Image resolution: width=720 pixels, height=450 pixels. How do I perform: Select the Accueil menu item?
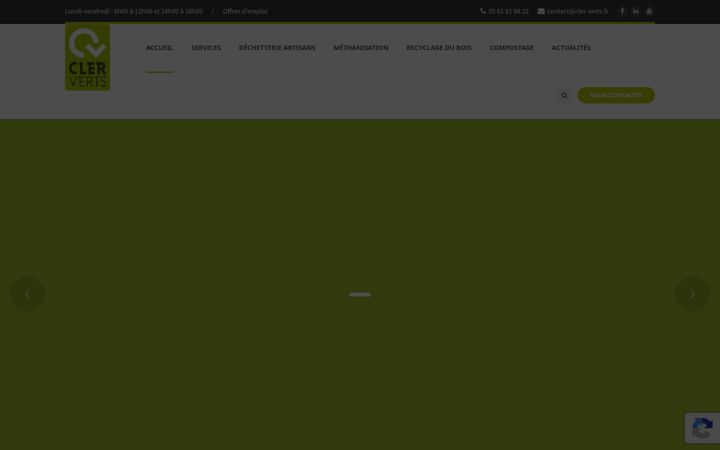coord(159,48)
